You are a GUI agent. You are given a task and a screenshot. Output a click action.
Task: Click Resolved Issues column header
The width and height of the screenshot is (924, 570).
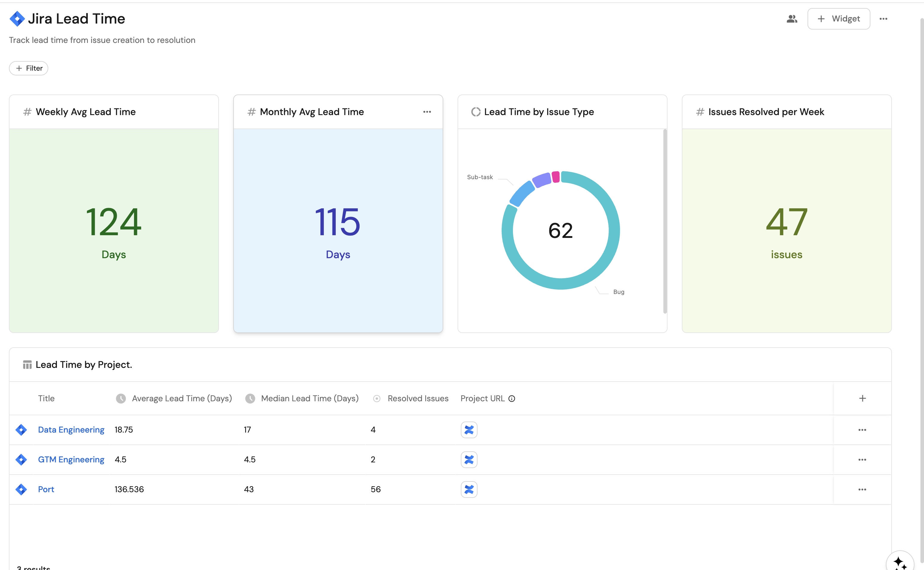(x=418, y=399)
